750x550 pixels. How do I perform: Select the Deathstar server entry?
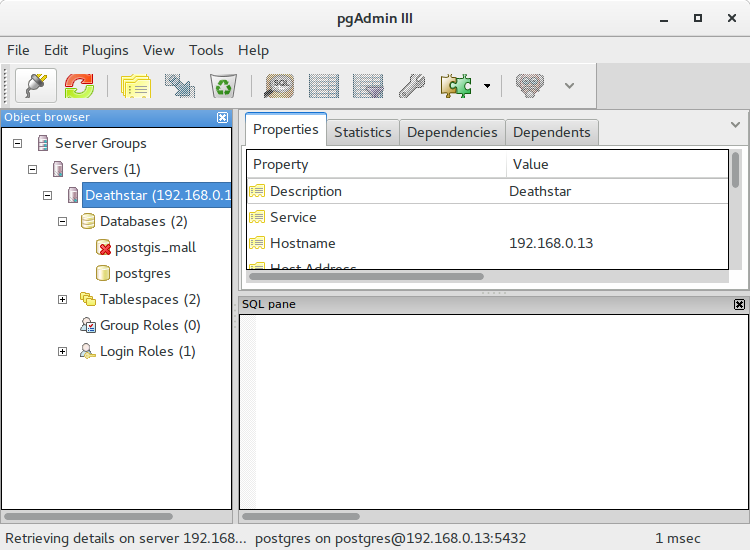tap(157, 195)
